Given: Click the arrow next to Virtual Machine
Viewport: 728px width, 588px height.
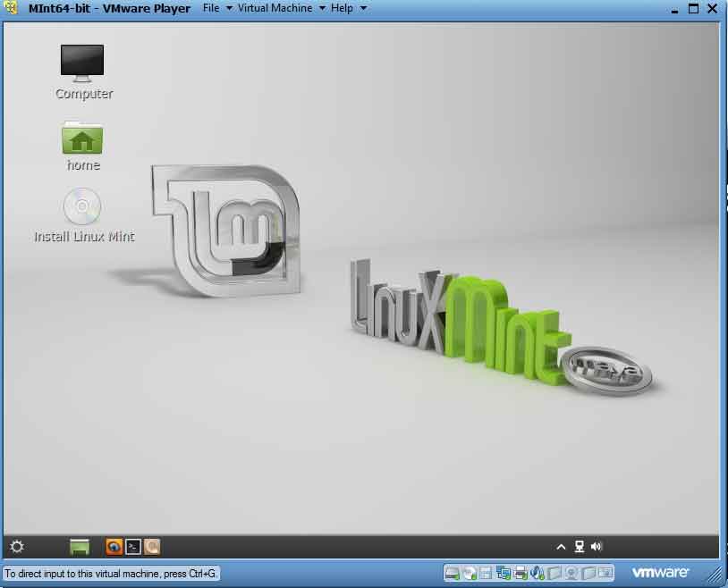Looking at the screenshot, I should point(322,8).
